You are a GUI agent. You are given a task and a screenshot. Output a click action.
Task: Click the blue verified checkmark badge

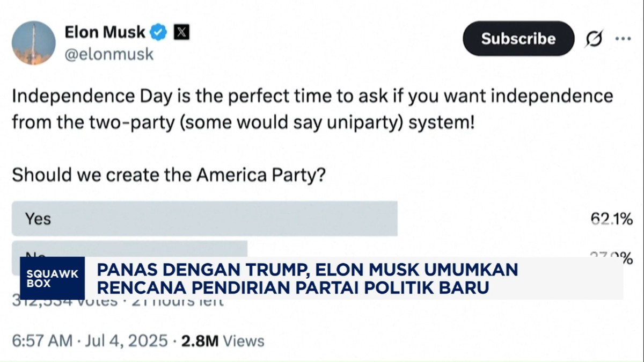158,33
